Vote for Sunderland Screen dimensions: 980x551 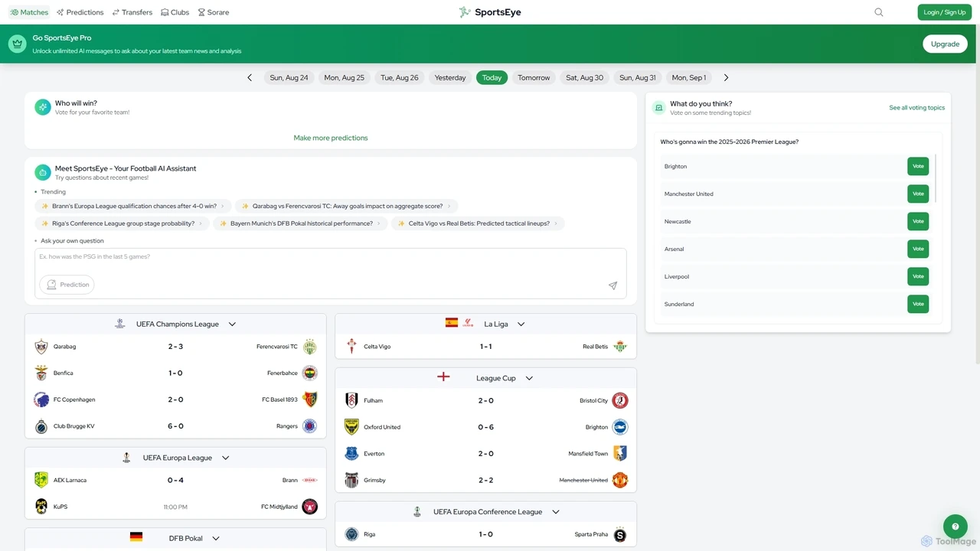(x=918, y=304)
